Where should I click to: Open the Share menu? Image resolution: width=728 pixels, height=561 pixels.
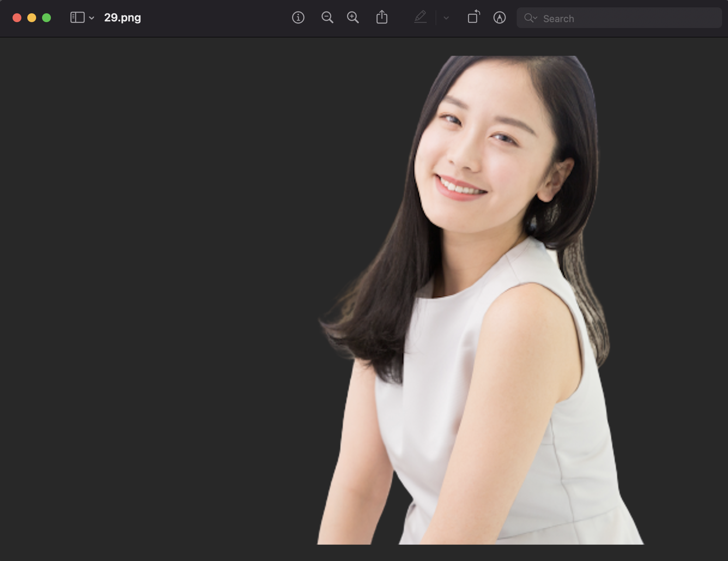(382, 18)
